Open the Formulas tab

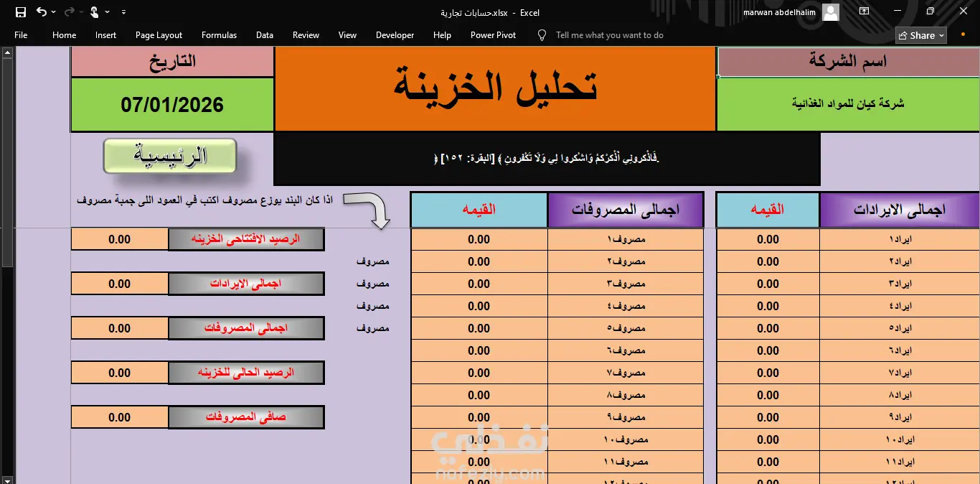pos(219,35)
